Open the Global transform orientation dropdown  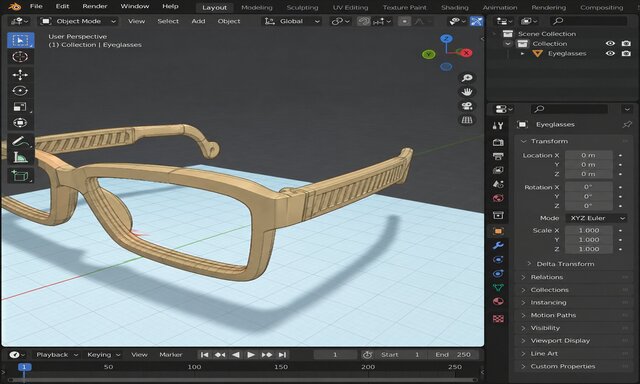[x=291, y=21]
